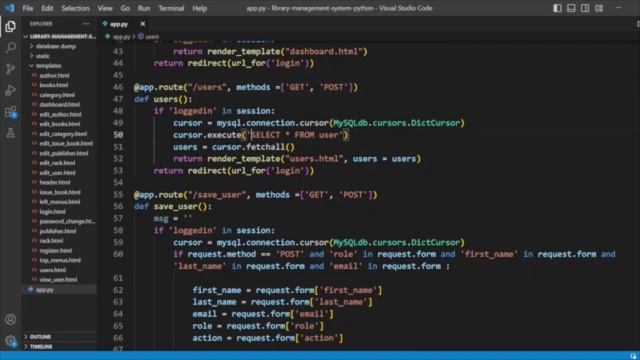The height and width of the screenshot is (360, 640).
Task: Click line number 50 in gutter
Action: (118, 135)
